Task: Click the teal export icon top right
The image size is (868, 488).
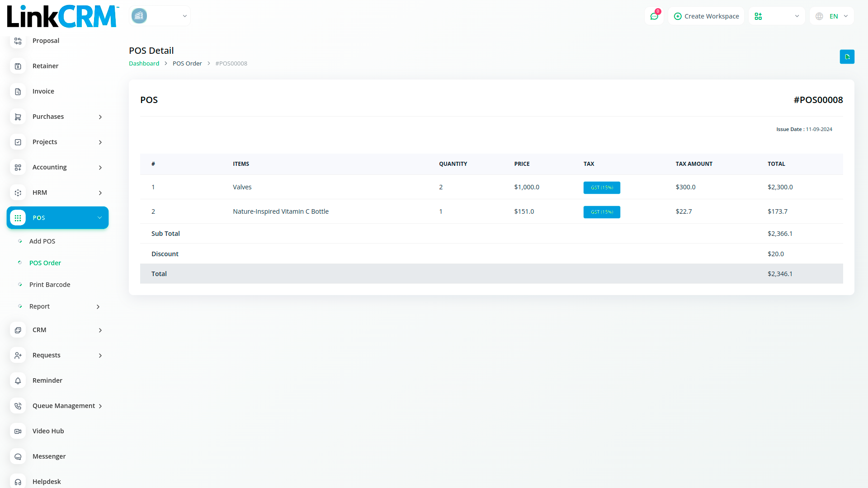Action: (847, 57)
